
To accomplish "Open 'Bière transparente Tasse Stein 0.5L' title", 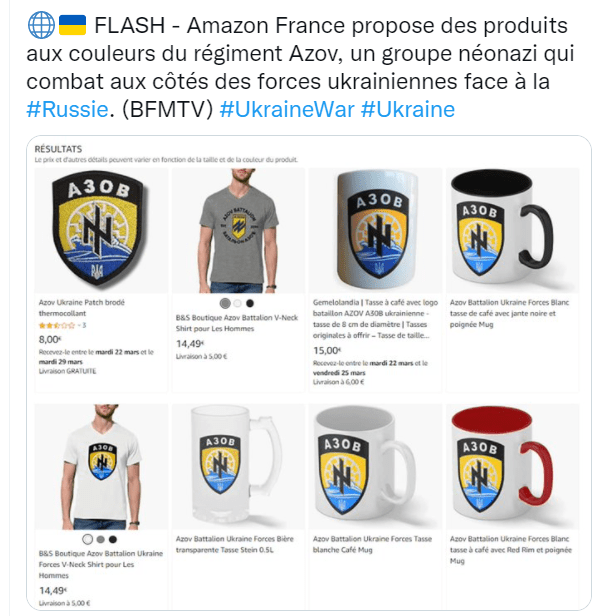I will click(x=234, y=544).
